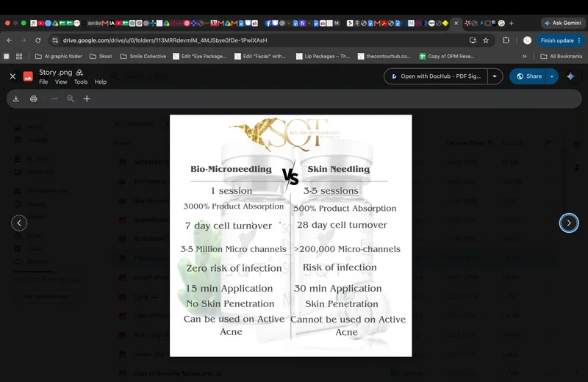Open Edit "Facial" with bookmark

260,57
